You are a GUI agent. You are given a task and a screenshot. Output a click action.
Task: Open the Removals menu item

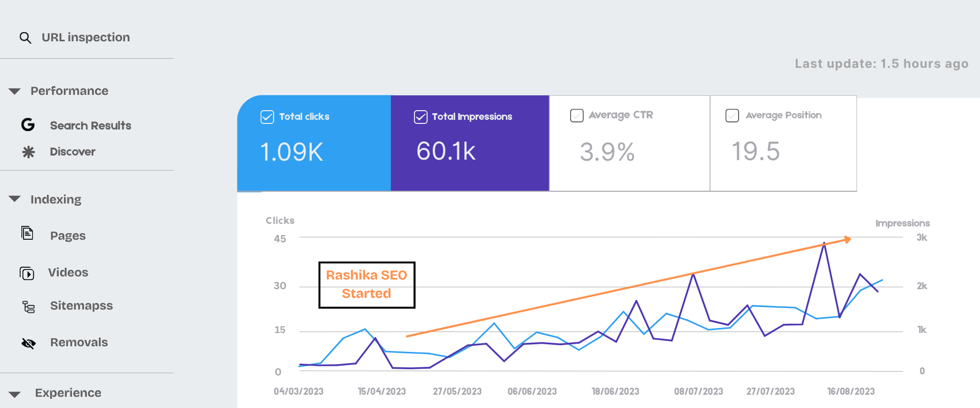point(79,342)
